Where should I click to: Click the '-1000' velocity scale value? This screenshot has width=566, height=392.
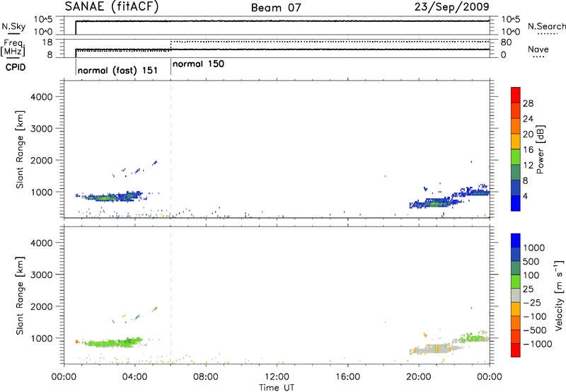click(x=537, y=344)
